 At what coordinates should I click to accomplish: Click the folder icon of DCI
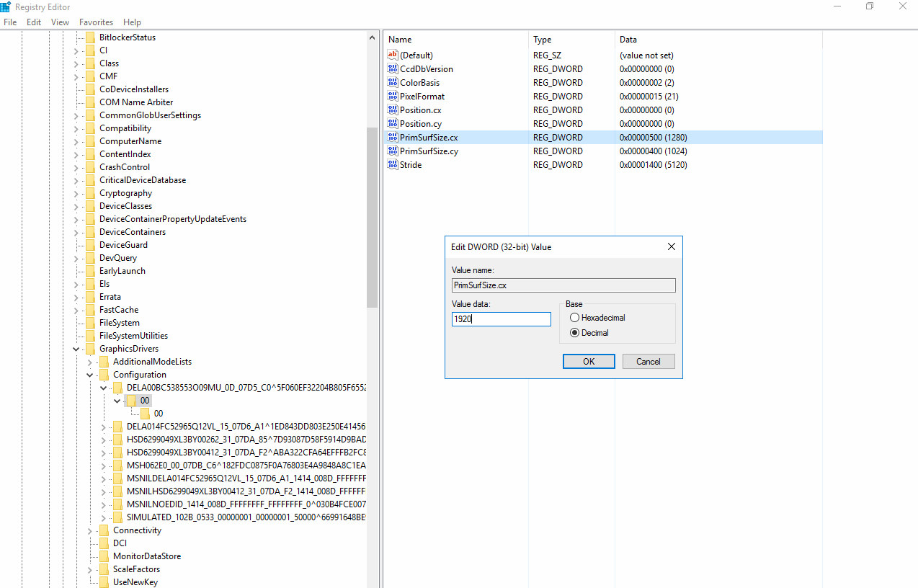[x=104, y=543]
